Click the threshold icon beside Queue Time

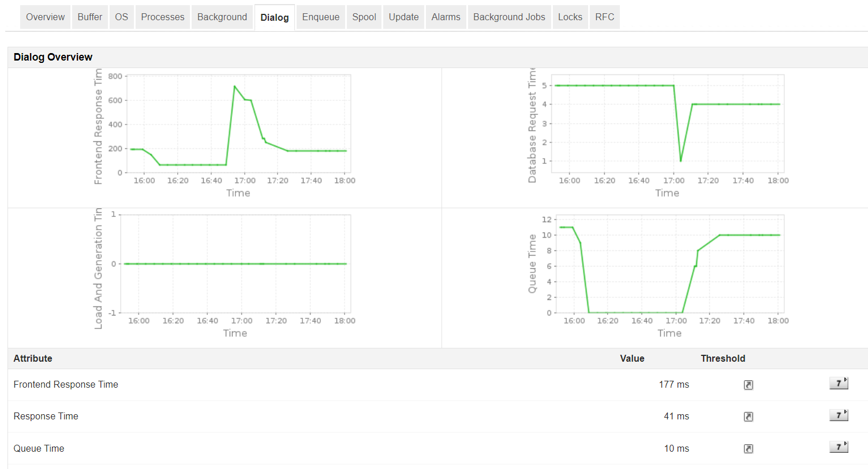pyautogui.click(x=748, y=448)
